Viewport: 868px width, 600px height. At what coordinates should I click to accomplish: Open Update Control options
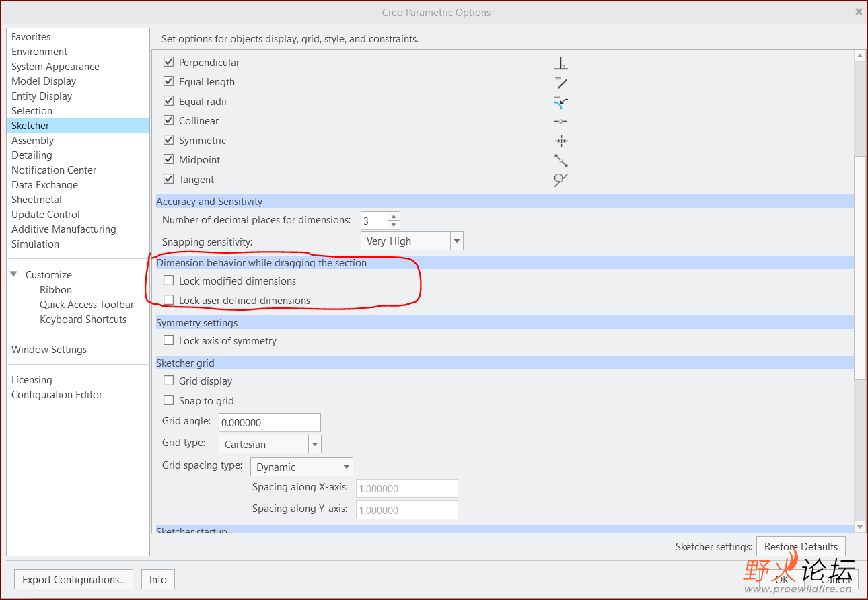[x=46, y=215]
